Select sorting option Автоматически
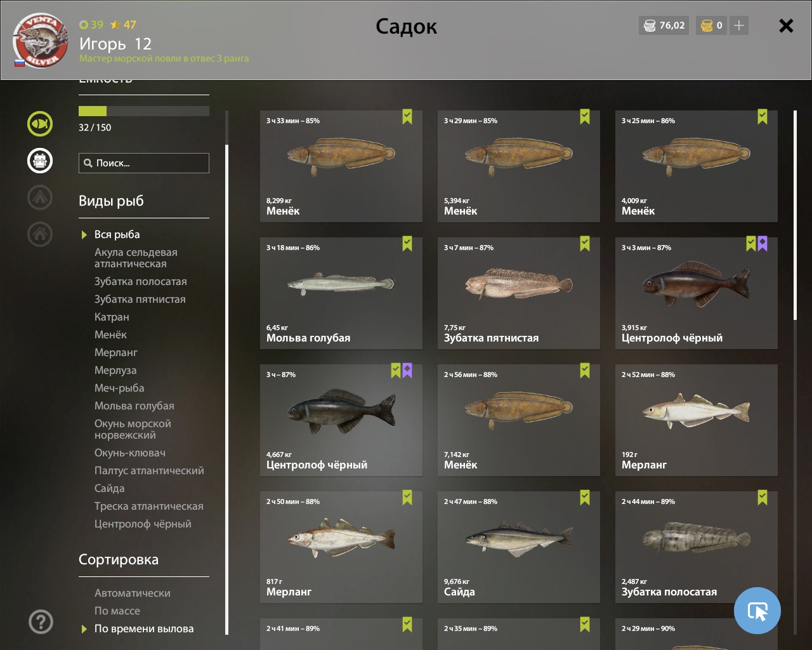Image resolution: width=812 pixels, height=650 pixels. (133, 593)
